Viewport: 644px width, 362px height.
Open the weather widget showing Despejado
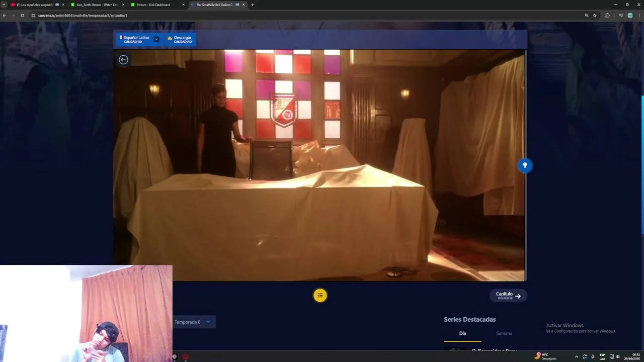546,356
